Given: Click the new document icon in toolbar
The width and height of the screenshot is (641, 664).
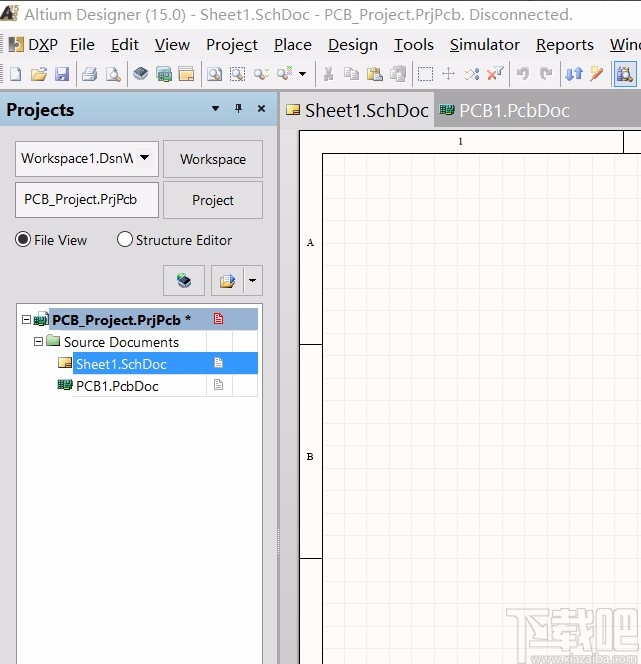Looking at the screenshot, I should 15,74.
